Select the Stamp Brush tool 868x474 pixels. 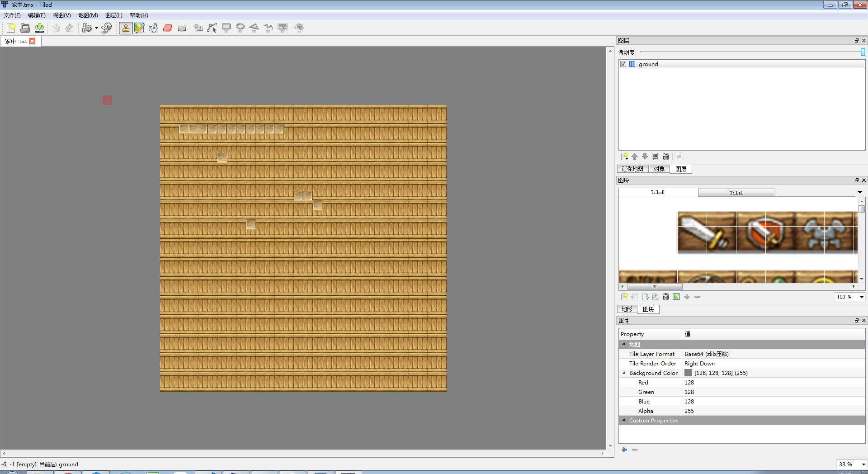coord(126,28)
